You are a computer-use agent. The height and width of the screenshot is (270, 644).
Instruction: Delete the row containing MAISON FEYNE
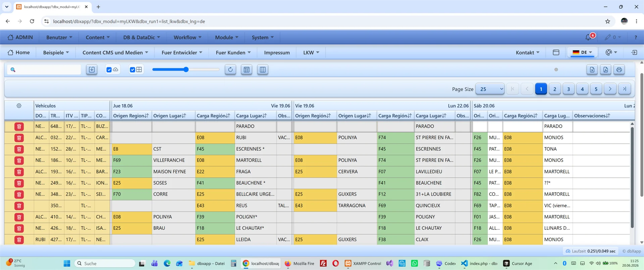click(x=19, y=172)
